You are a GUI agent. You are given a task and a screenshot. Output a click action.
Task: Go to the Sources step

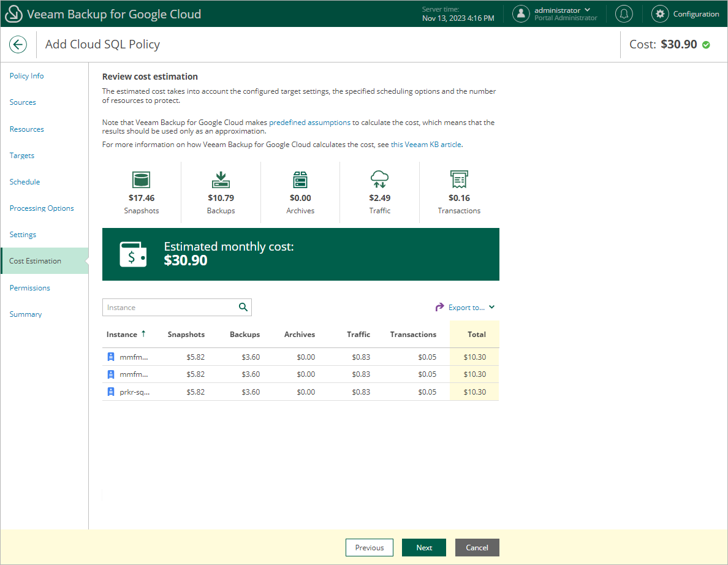pyautogui.click(x=23, y=102)
